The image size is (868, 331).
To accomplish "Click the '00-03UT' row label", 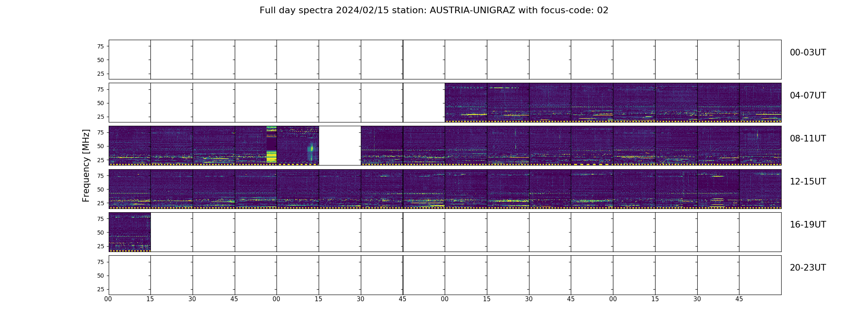I will [808, 53].
